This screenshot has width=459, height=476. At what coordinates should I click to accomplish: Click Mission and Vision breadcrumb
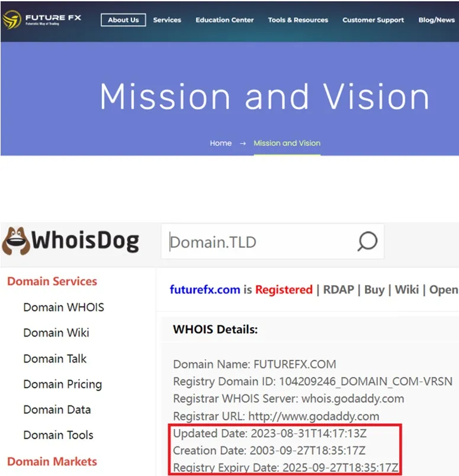(287, 143)
